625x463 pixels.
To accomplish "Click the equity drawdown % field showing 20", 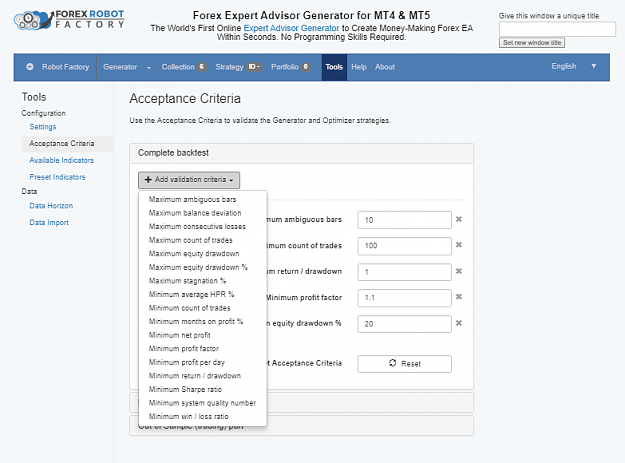I will (405, 324).
